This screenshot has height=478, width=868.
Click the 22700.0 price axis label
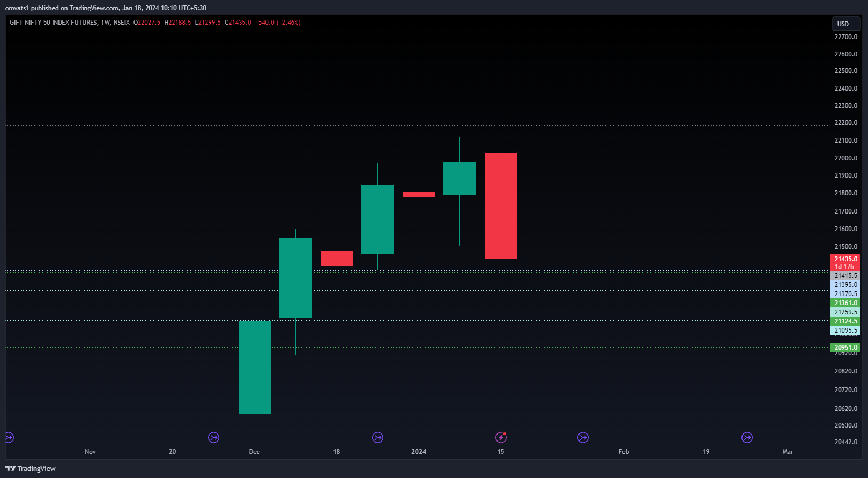pos(846,37)
